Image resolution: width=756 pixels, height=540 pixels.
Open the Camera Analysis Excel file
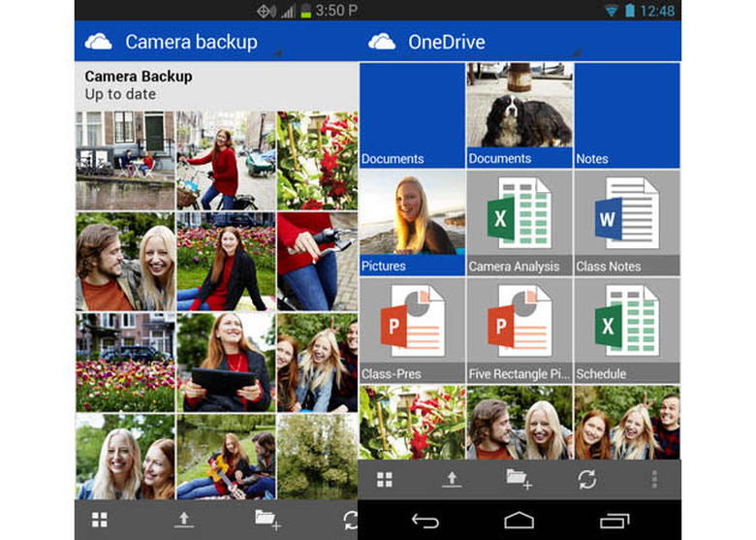[520, 223]
